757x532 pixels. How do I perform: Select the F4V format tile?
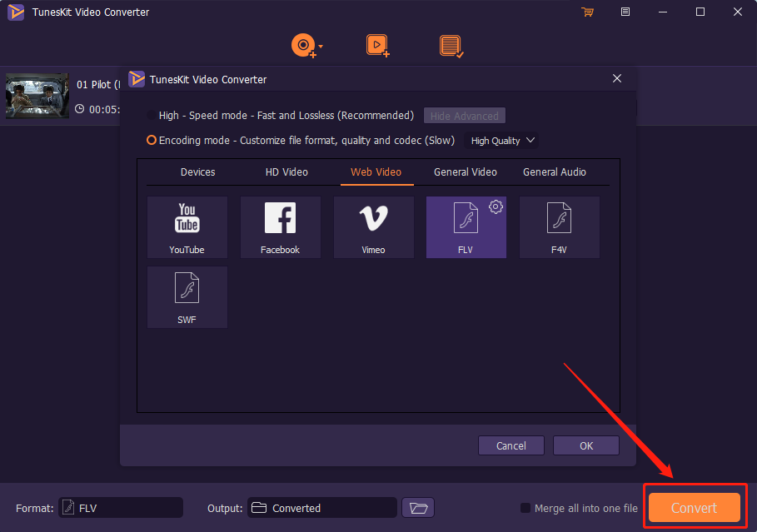pos(559,227)
